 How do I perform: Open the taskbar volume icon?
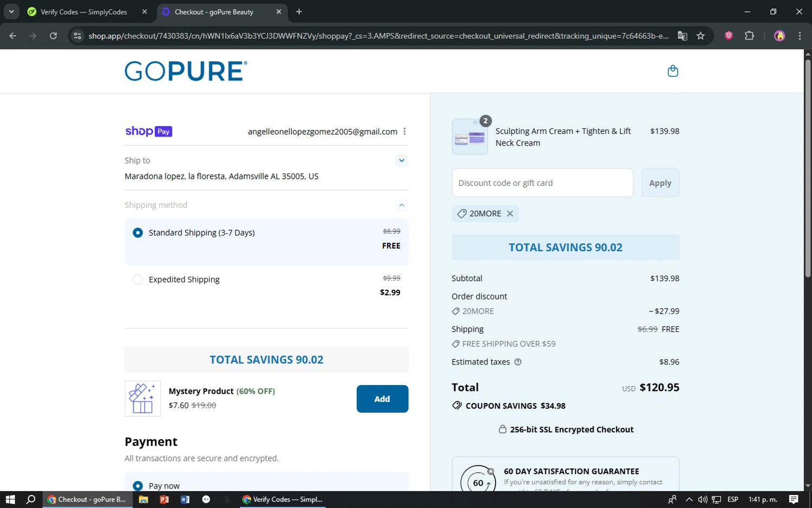point(703,499)
